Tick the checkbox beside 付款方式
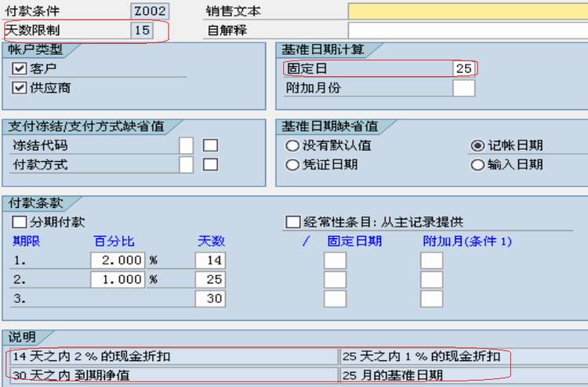Viewport: 588px width, 387px height. [210, 165]
